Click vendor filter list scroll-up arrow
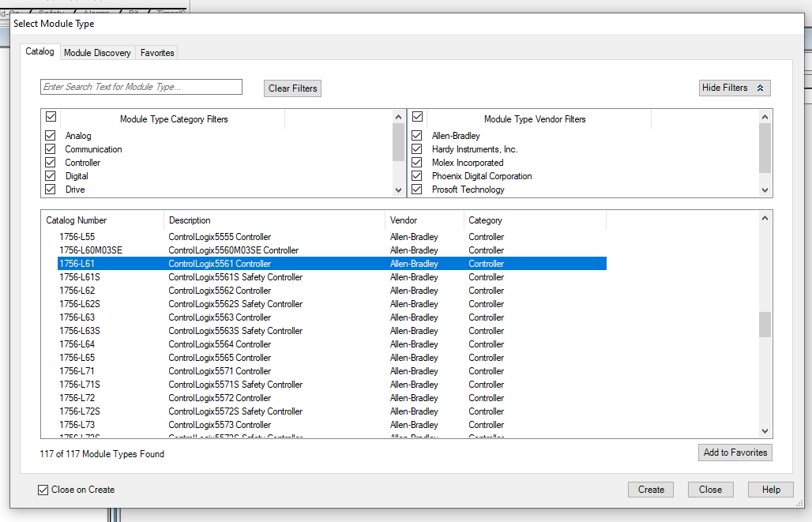The image size is (812, 522). (765, 117)
